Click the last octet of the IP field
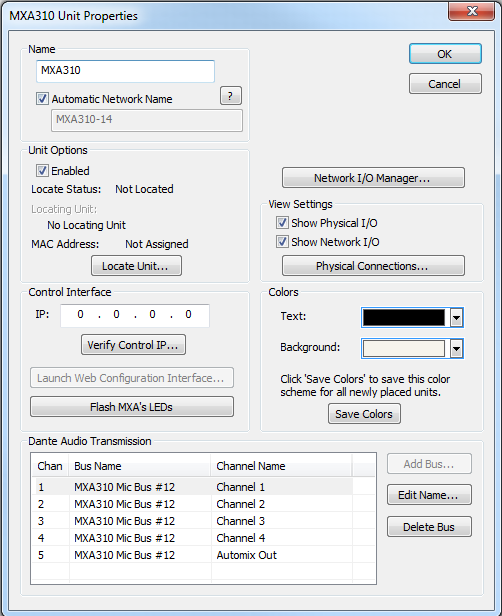 pyautogui.click(x=189, y=314)
